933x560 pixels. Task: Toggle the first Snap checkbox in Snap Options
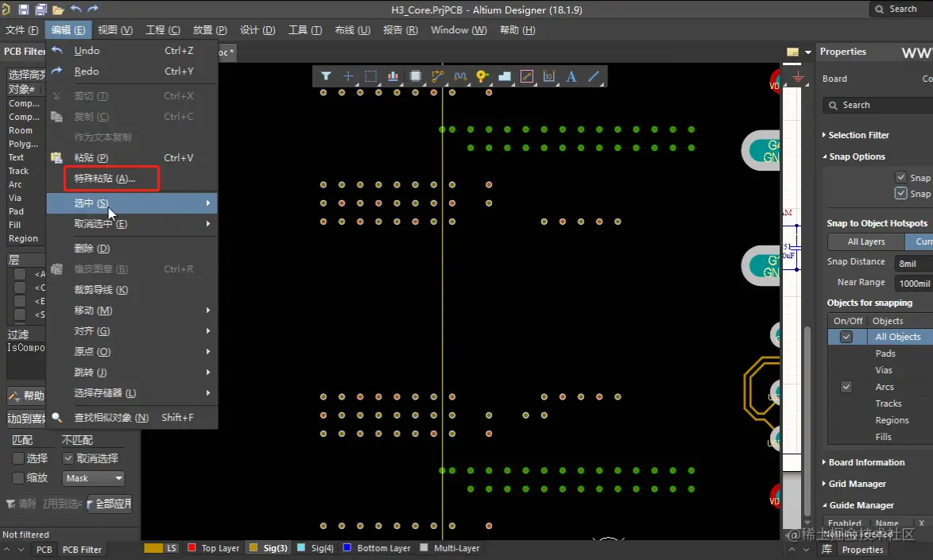(901, 177)
